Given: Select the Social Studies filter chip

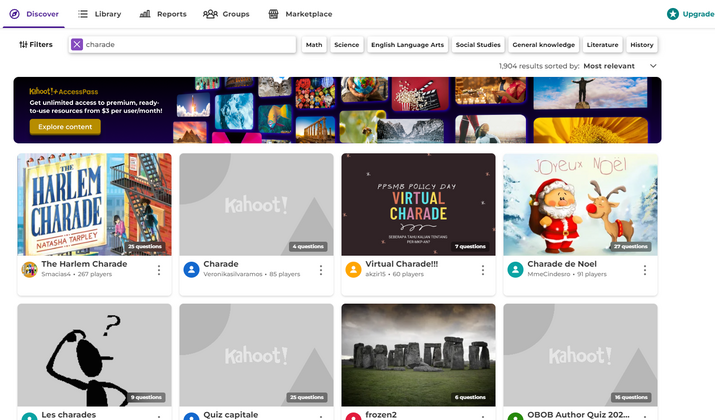Looking at the screenshot, I should pos(478,45).
